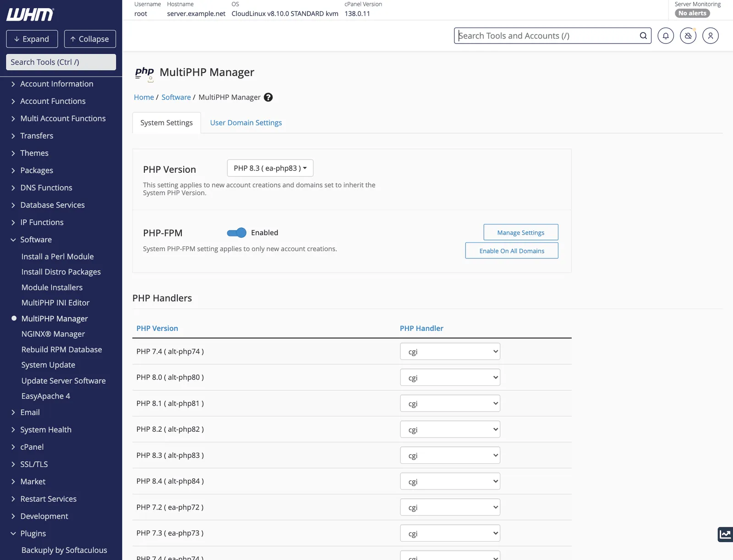Open Backuply by Softaculous plugin
The image size is (733, 560).
tap(64, 550)
